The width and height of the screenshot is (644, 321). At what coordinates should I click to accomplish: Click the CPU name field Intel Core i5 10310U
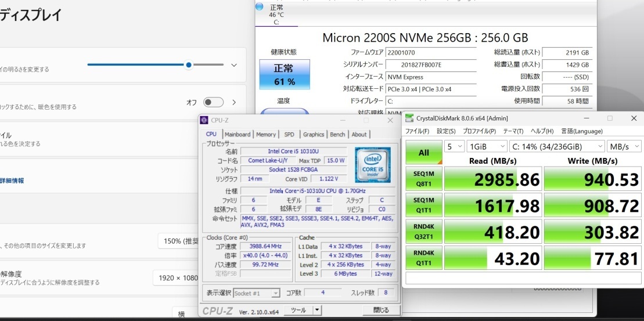coord(294,151)
